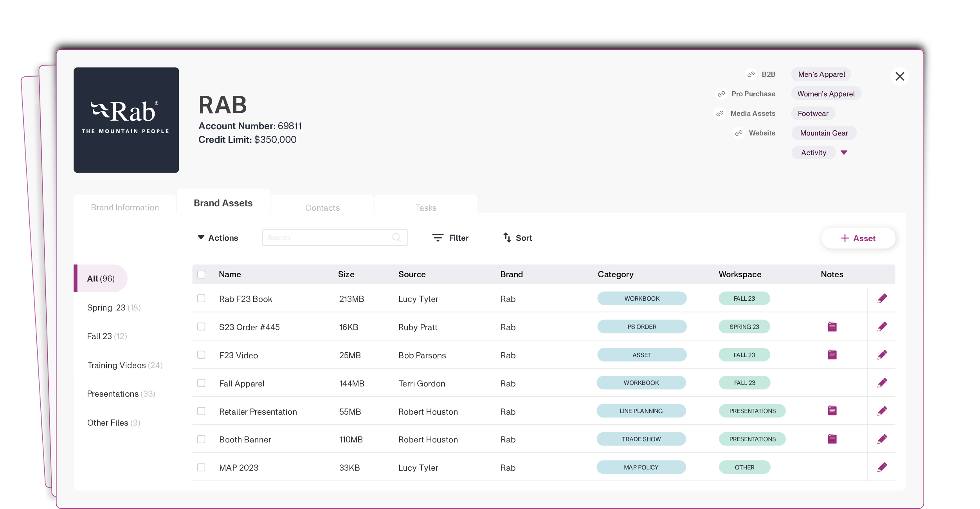Edit Retailer Presentation via pencil icon
Screen dimensions: 980x509
[882, 411]
